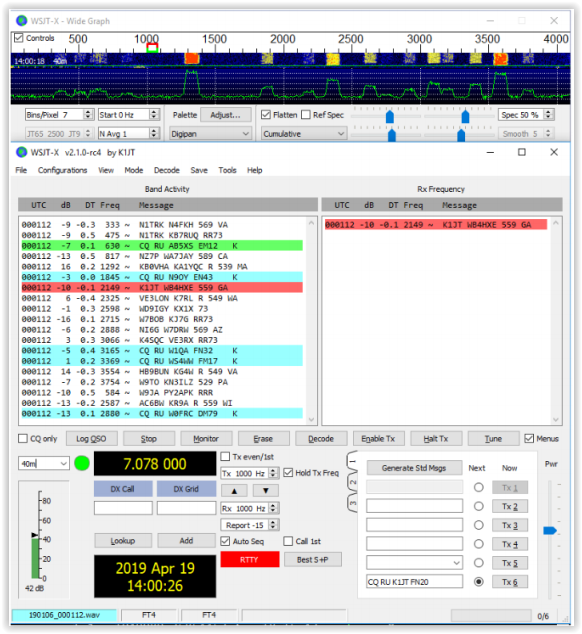Click Band Activity row K1JT WB4HXE 559 GA
The height and width of the screenshot is (634, 582).
[162, 288]
